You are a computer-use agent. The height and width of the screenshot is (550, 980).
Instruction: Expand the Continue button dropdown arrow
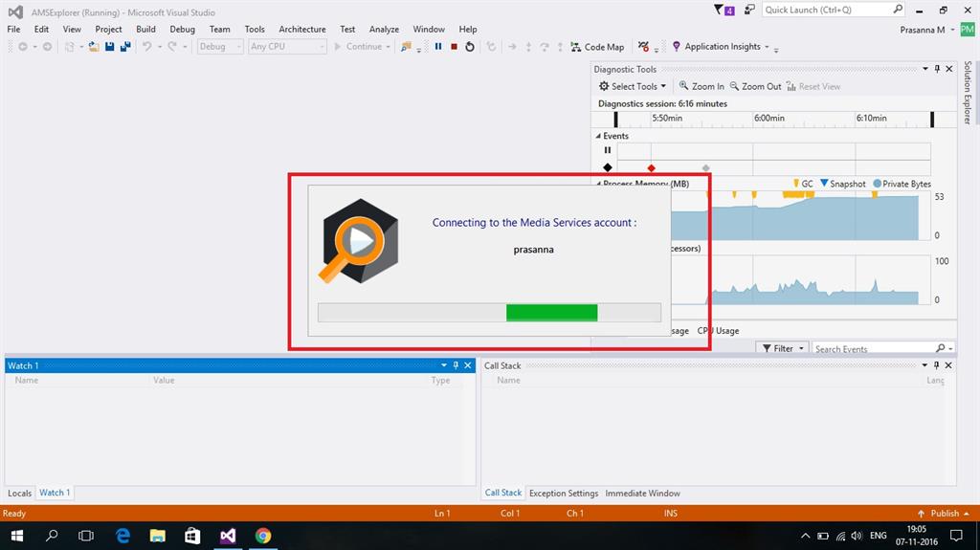tap(389, 47)
